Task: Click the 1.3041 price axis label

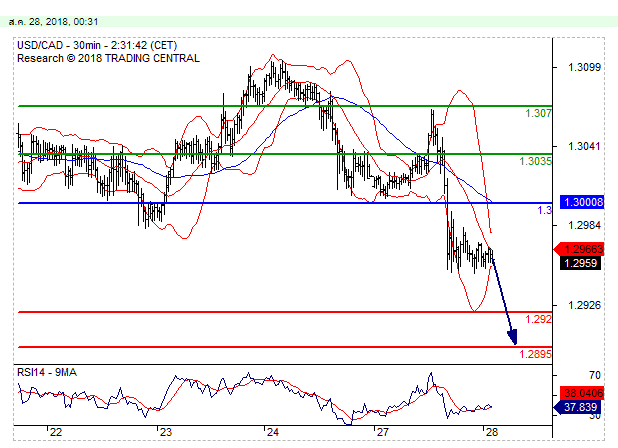Action: pyautogui.click(x=584, y=147)
